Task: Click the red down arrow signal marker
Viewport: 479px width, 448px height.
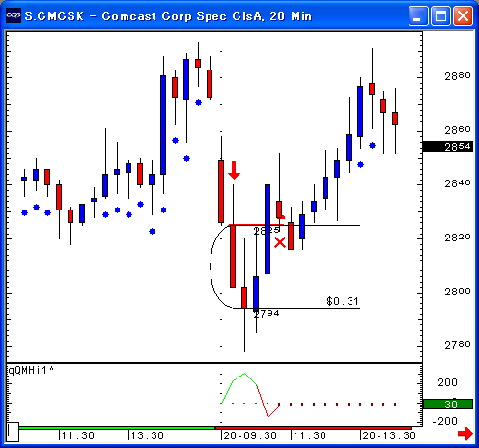Action: pos(234,170)
